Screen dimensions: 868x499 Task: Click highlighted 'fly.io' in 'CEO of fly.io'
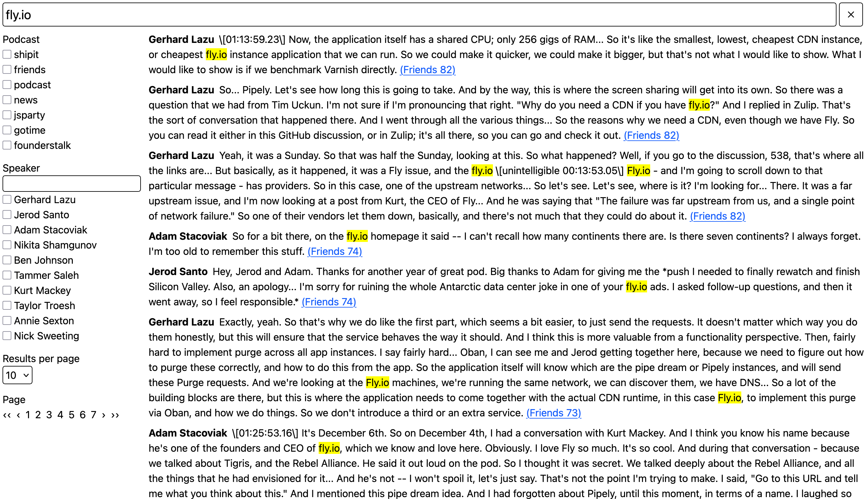(x=329, y=448)
